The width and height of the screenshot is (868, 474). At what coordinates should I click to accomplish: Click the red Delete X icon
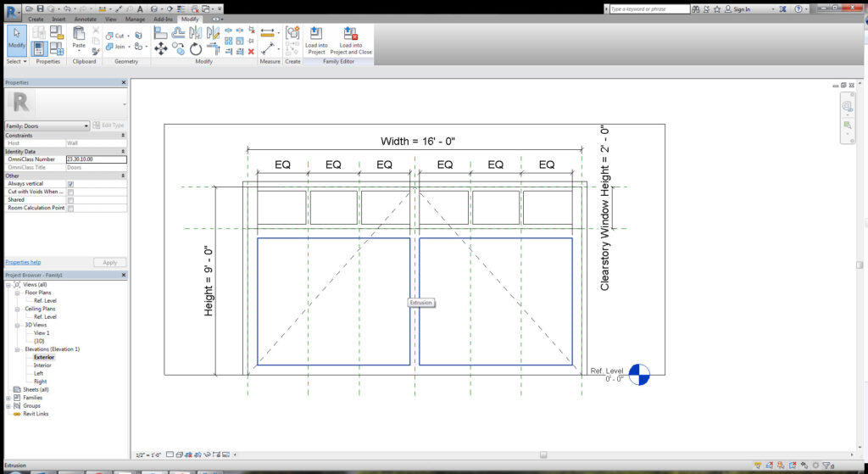click(251, 52)
